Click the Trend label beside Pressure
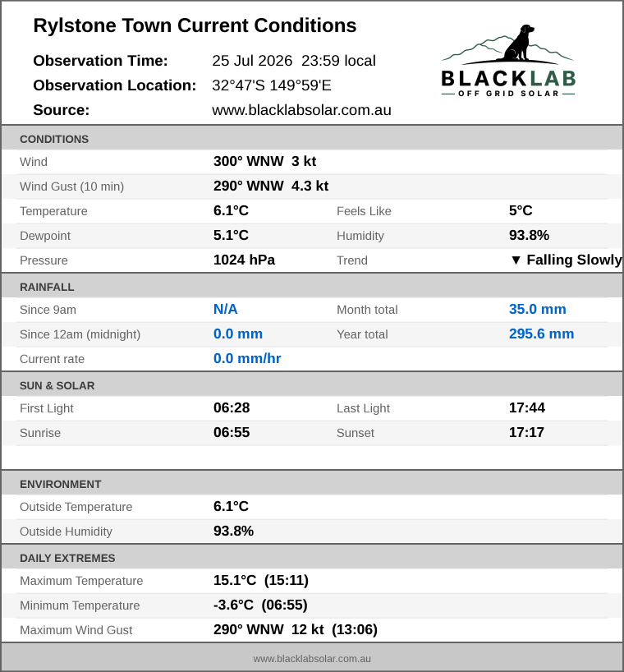 tap(351, 260)
